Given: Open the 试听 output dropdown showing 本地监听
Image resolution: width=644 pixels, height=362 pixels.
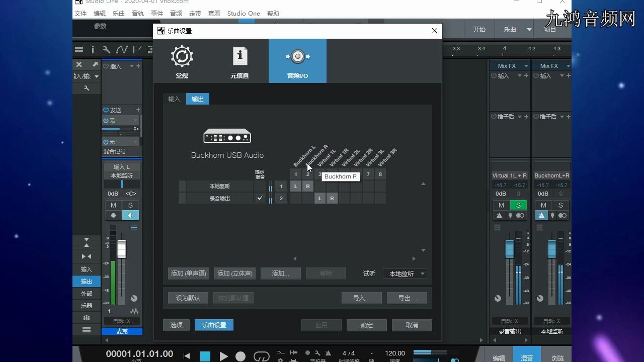Looking at the screenshot, I should pyautogui.click(x=405, y=274).
